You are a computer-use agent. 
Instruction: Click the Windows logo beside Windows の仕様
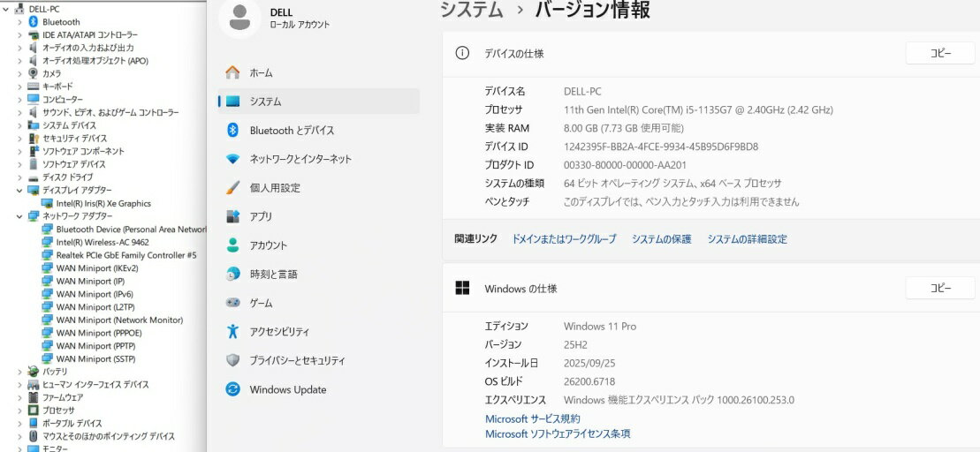tap(461, 288)
